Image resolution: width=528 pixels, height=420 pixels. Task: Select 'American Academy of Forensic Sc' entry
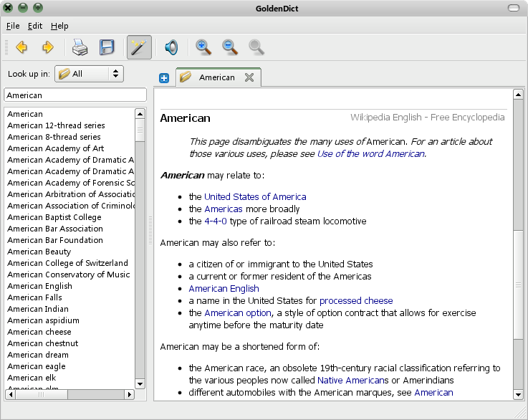71,183
